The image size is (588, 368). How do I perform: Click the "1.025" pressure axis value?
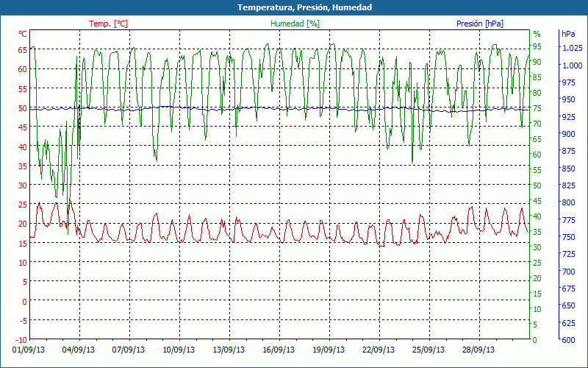click(573, 48)
